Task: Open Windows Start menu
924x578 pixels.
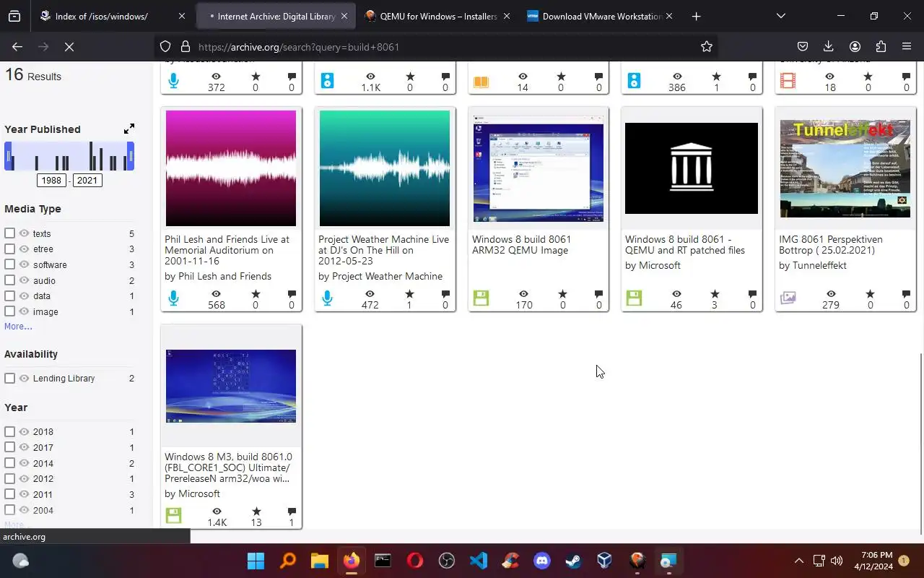Action: 256,561
